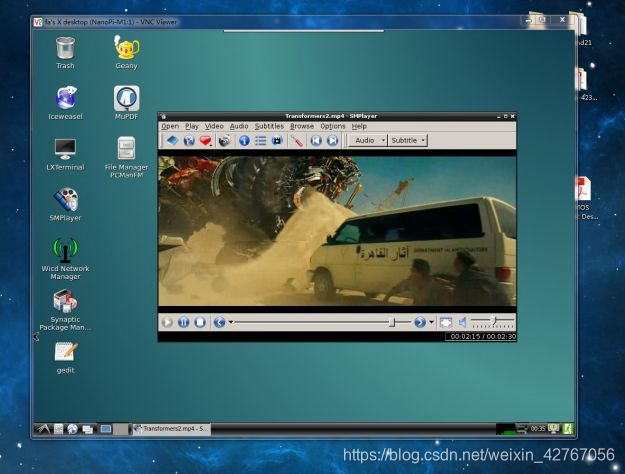625x474 pixels.
Task: Launch Geany from desktop
Action: pyautogui.click(x=126, y=52)
